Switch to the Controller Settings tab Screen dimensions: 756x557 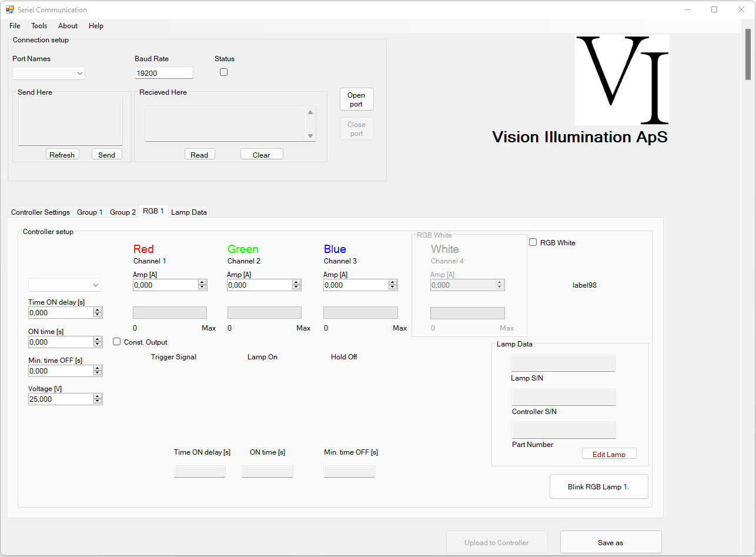pyautogui.click(x=41, y=212)
